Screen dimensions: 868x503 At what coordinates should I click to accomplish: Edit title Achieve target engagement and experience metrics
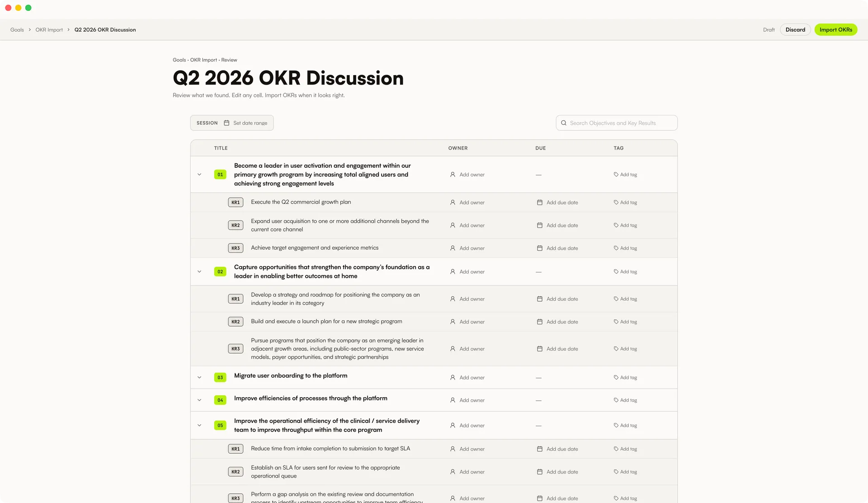(315, 248)
